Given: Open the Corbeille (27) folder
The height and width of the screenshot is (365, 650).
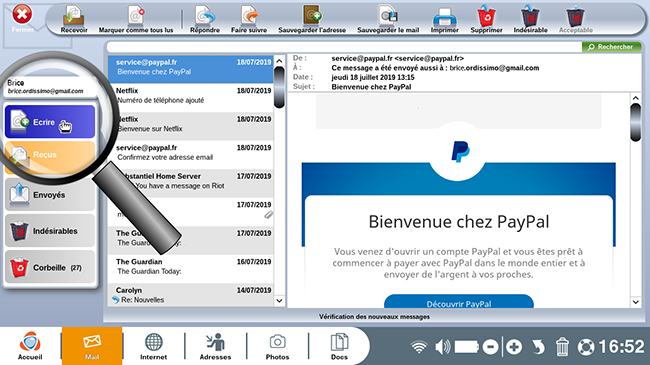Looking at the screenshot, I should tap(50, 267).
